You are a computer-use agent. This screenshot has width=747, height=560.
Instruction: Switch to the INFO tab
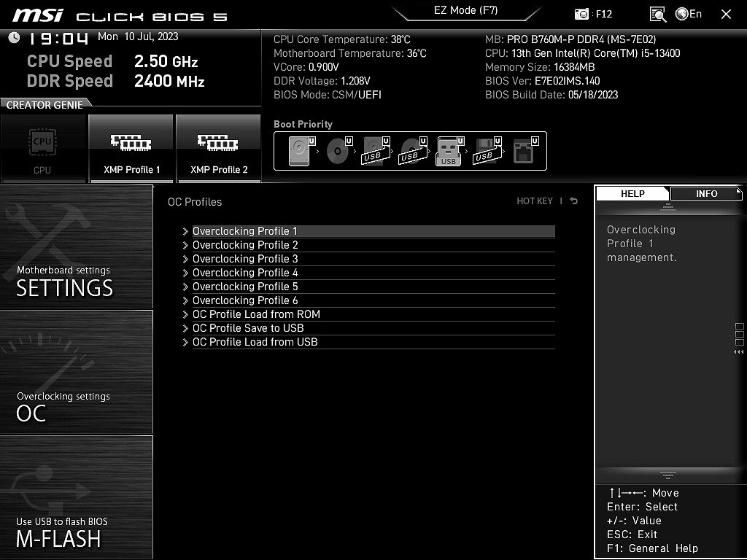[x=706, y=194]
